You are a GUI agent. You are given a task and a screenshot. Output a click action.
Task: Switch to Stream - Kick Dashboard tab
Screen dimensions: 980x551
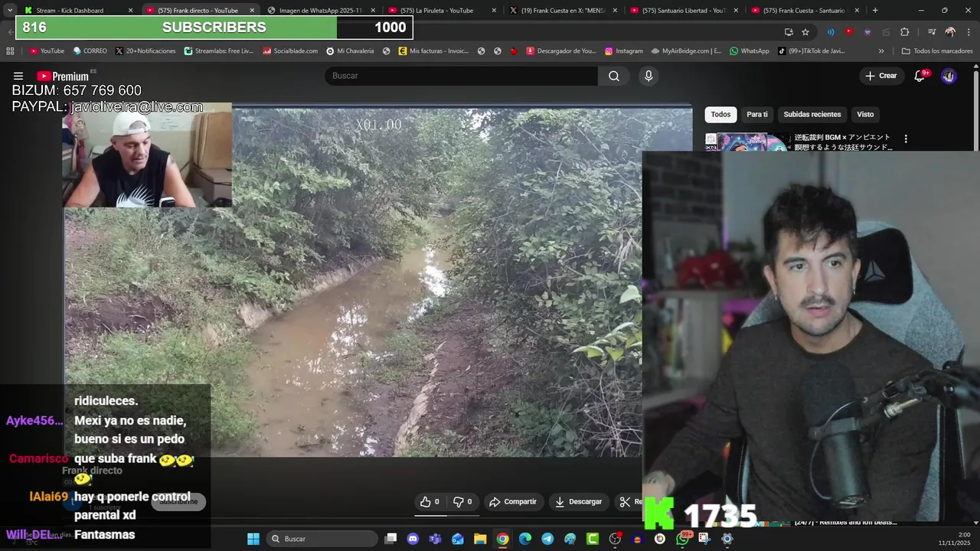[x=77, y=11]
